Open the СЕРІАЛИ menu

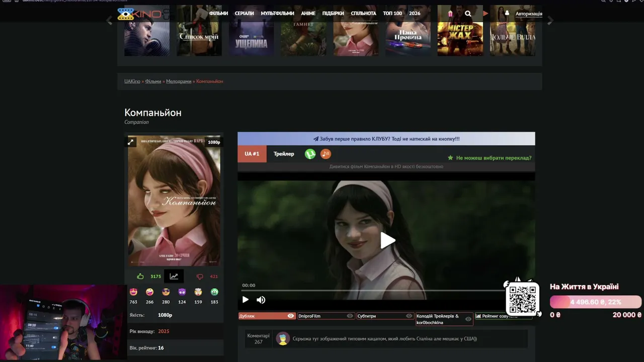[245, 14]
